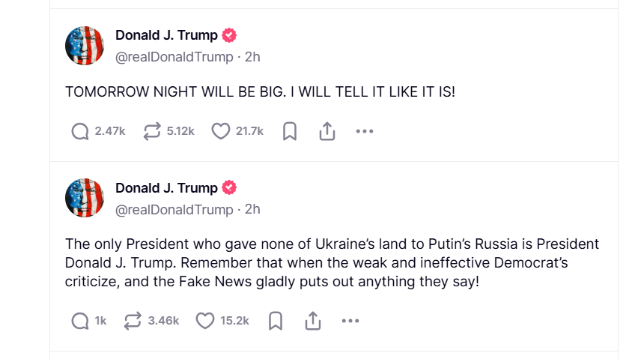Viewport: 644px width, 359px height.
Task: Like the TOMORROW NIGHT WILL BE BIG post
Action: point(220,131)
